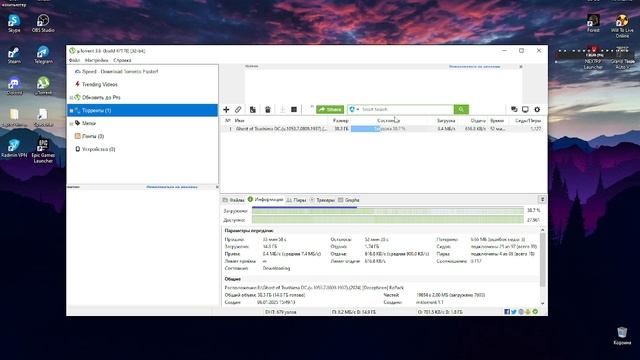The height and width of the screenshot is (360, 640).
Task: Open settings via the gear icon
Action: tap(537, 109)
